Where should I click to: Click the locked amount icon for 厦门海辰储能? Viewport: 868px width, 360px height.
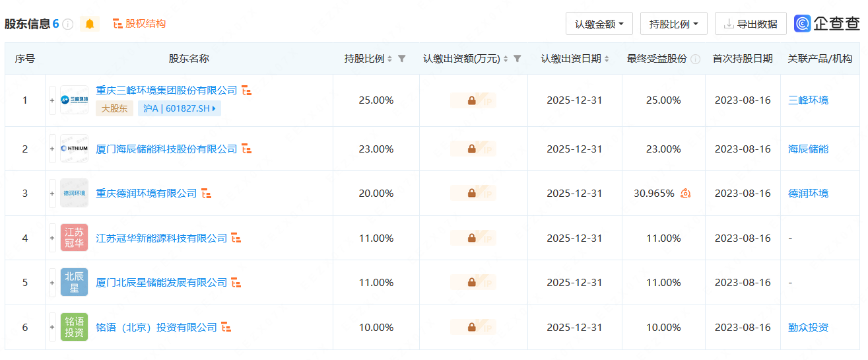[472, 149]
